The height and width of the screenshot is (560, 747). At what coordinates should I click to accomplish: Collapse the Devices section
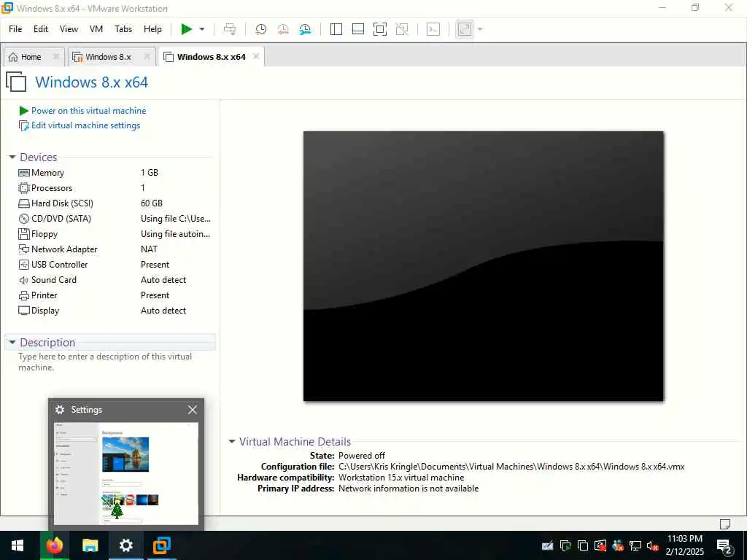click(12, 157)
